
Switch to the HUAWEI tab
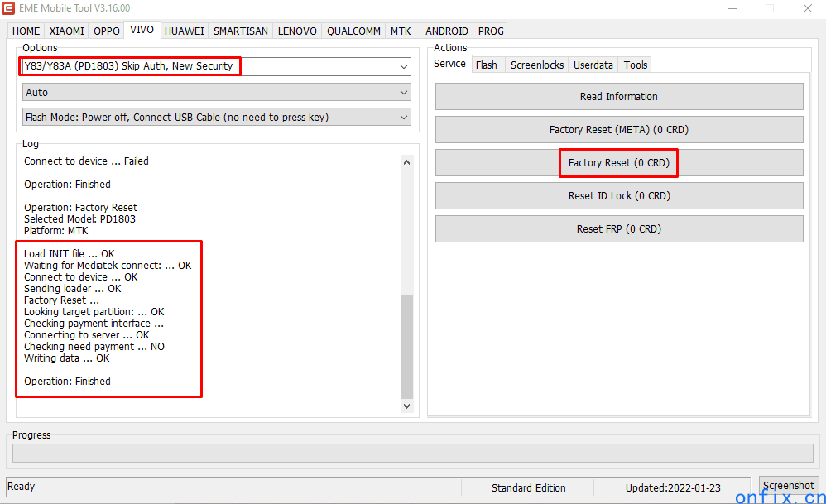click(184, 31)
